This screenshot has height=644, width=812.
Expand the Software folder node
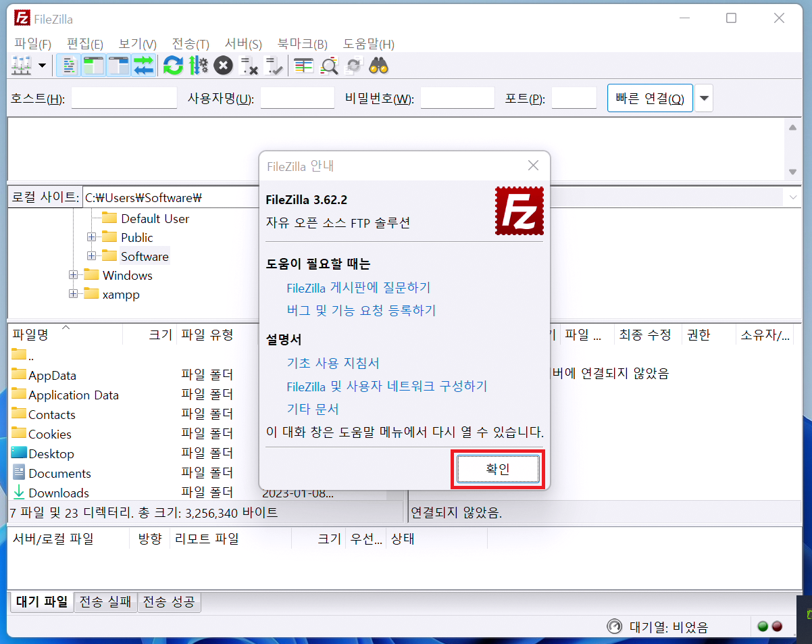coord(92,256)
